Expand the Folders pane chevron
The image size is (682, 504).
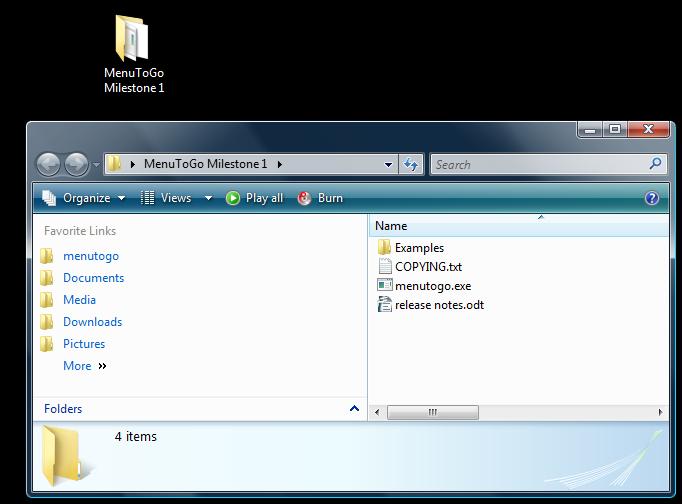(x=354, y=409)
